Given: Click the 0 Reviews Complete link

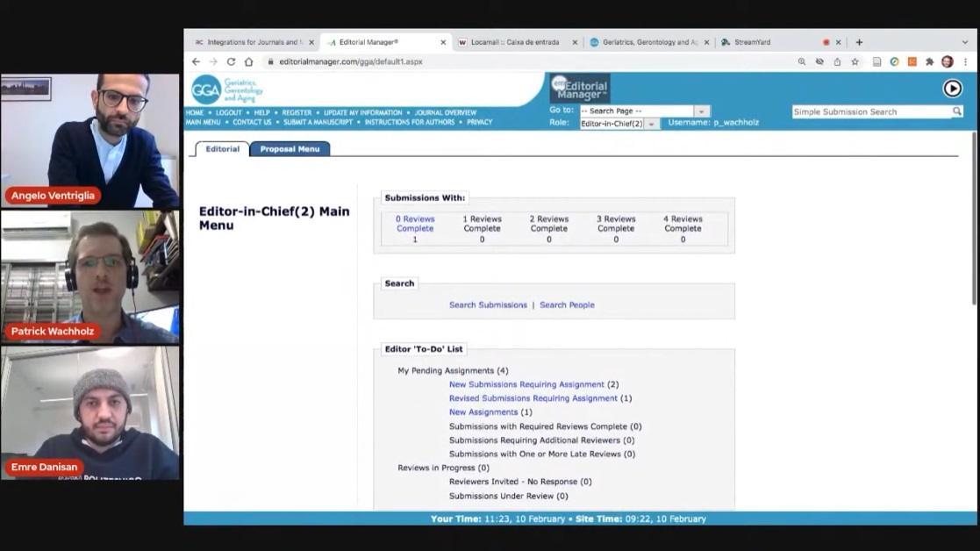Looking at the screenshot, I should pos(415,224).
